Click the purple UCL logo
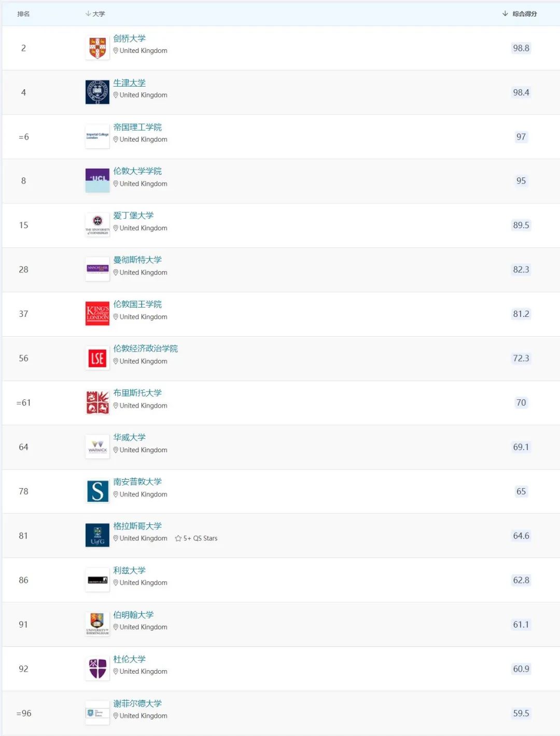The image size is (560, 736). (97, 180)
